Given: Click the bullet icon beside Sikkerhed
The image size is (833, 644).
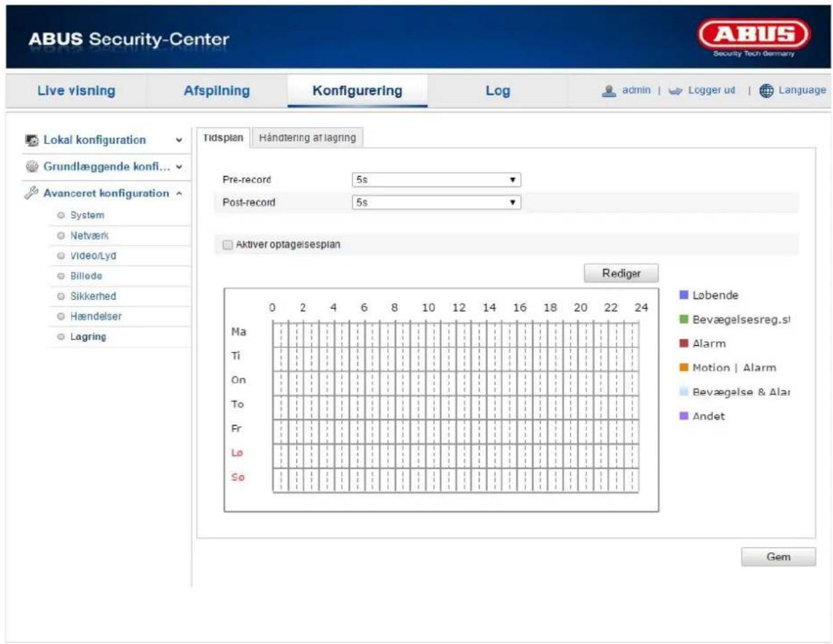Looking at the screenshot, I should (61, 296).
